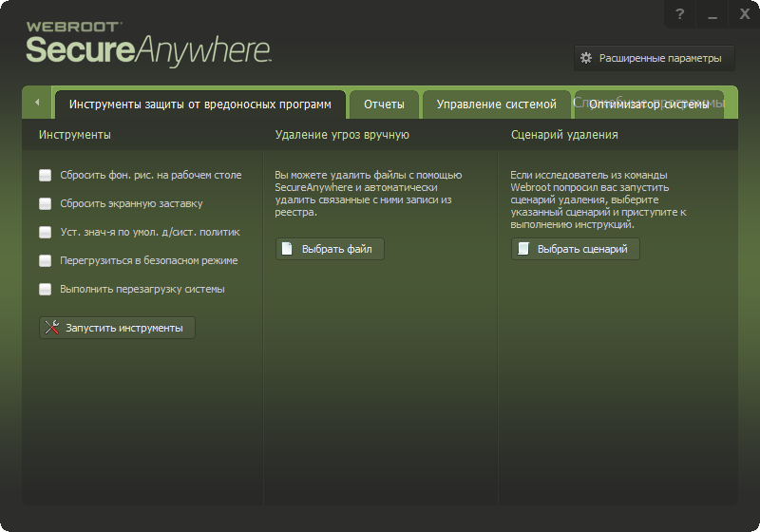Minimize the SecureAnywhere window
This screenshot has width=760, height=532.
(x=712, y=14)
